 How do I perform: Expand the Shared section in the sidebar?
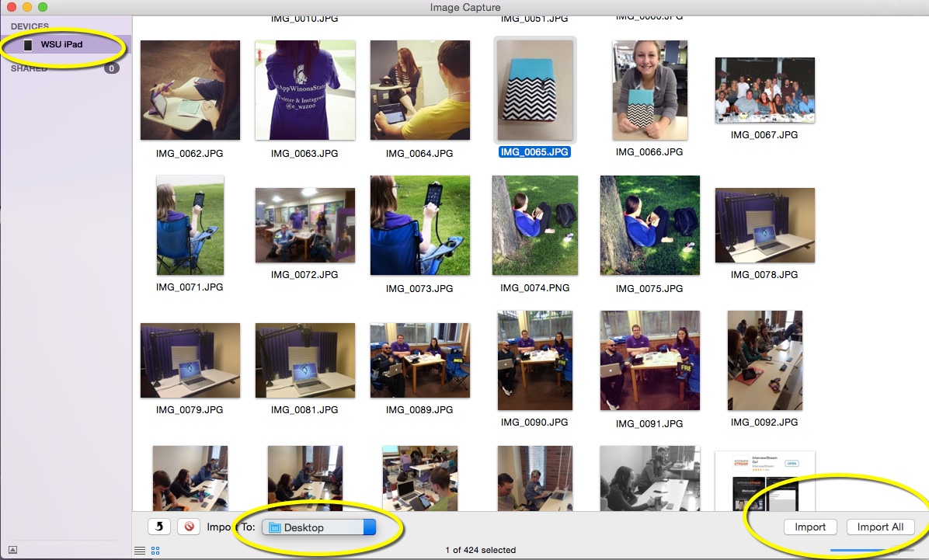(28, 68)
